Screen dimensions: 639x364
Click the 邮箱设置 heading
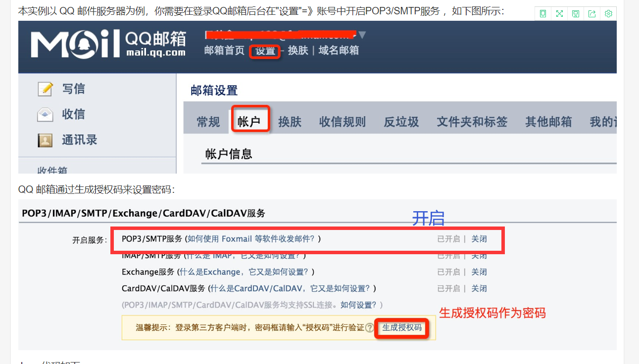click(x=214, y=91)
